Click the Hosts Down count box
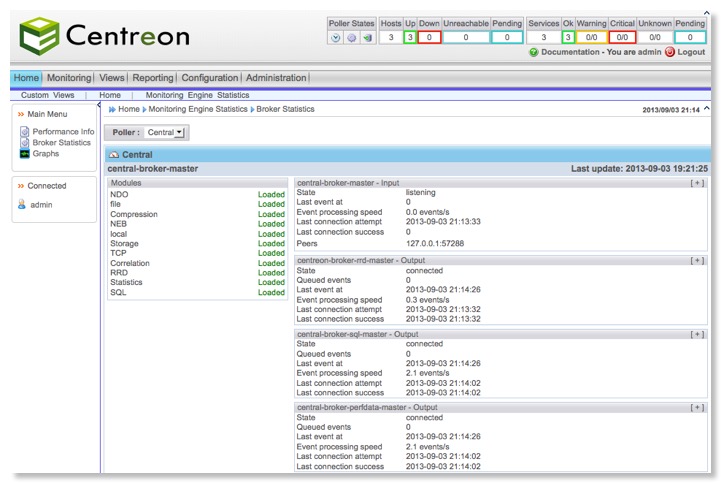This screenshot has width=721, height=483. [x=429, y=37]
